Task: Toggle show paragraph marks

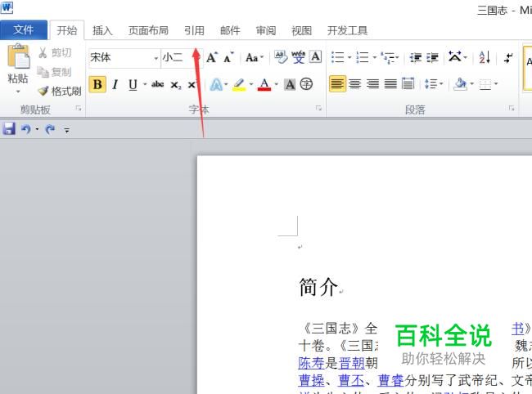Action: click(508, 57)
